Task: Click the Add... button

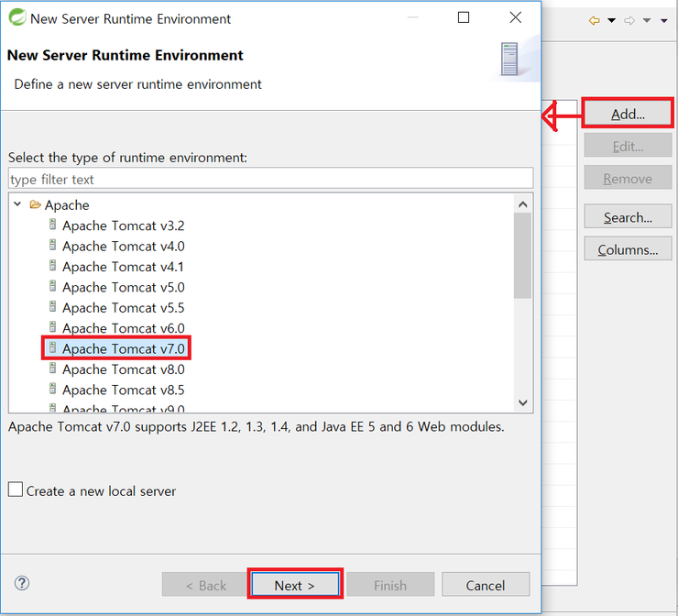Action: [x=628, y=115]
